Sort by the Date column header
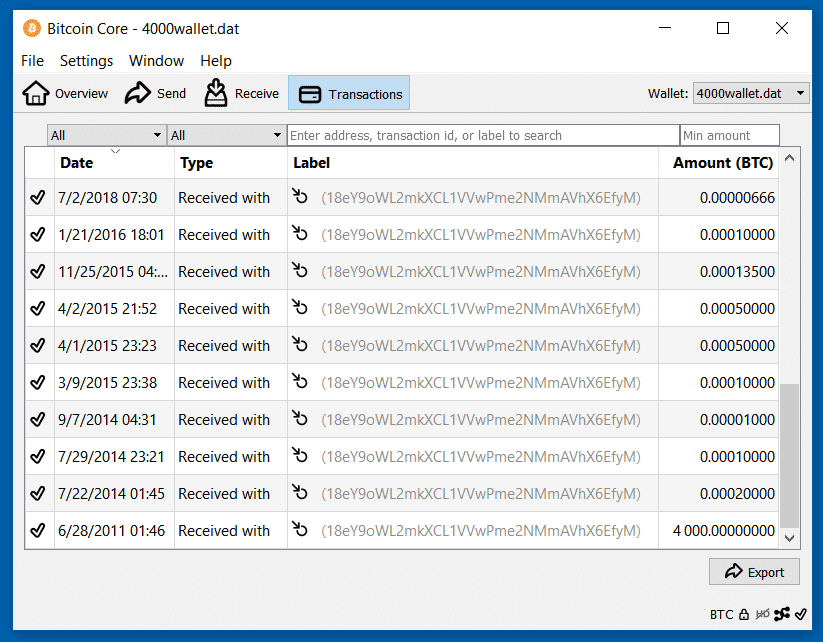 pyautogui.click(x=114, y=163)
